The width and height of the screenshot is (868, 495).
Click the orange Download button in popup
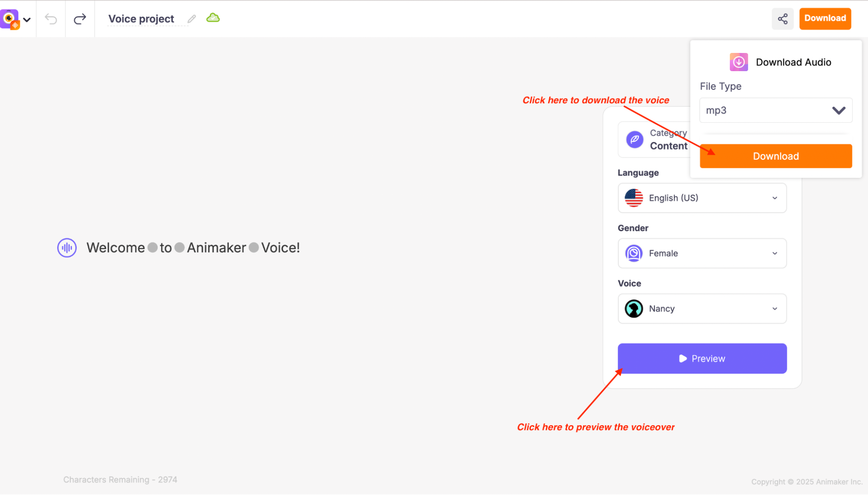tap(776, 156)
